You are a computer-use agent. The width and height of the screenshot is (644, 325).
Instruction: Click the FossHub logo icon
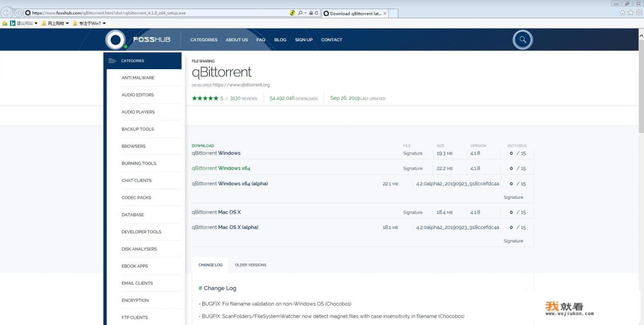tap(116, 40)
